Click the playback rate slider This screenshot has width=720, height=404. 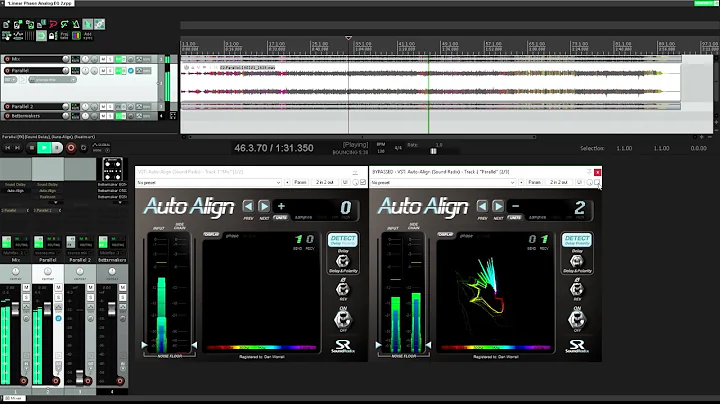pos(433,151)
